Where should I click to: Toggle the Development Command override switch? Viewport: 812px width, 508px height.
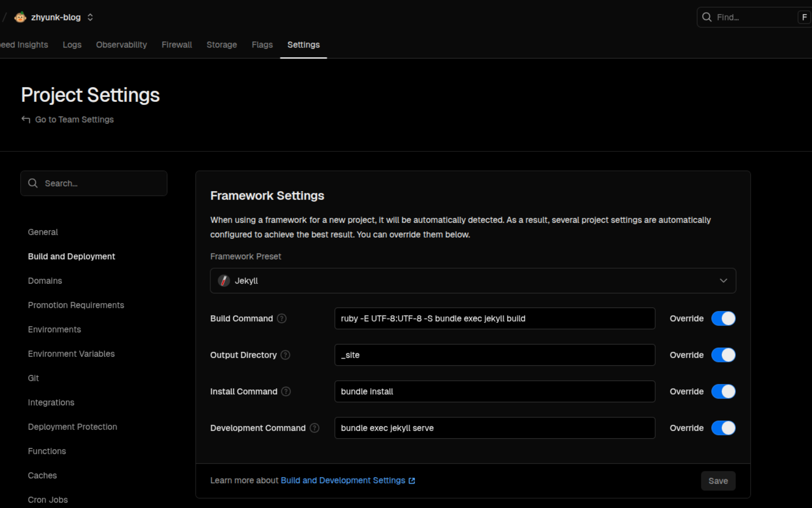point(723,428)
